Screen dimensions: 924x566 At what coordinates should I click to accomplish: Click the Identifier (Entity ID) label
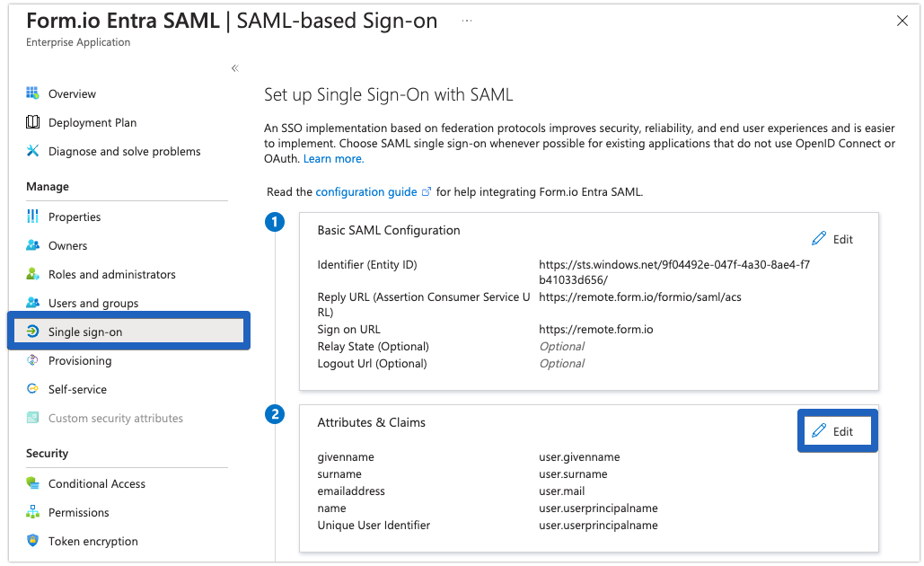pos(367,265)
